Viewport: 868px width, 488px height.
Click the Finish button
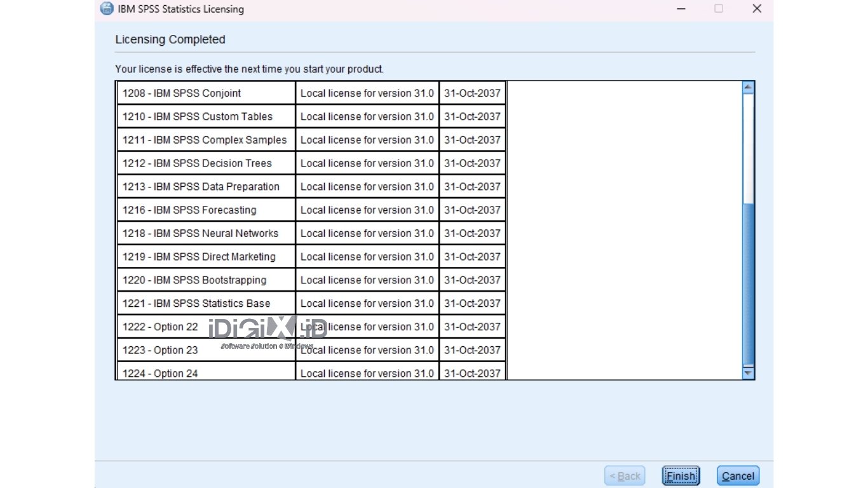(x=681, y=476)
